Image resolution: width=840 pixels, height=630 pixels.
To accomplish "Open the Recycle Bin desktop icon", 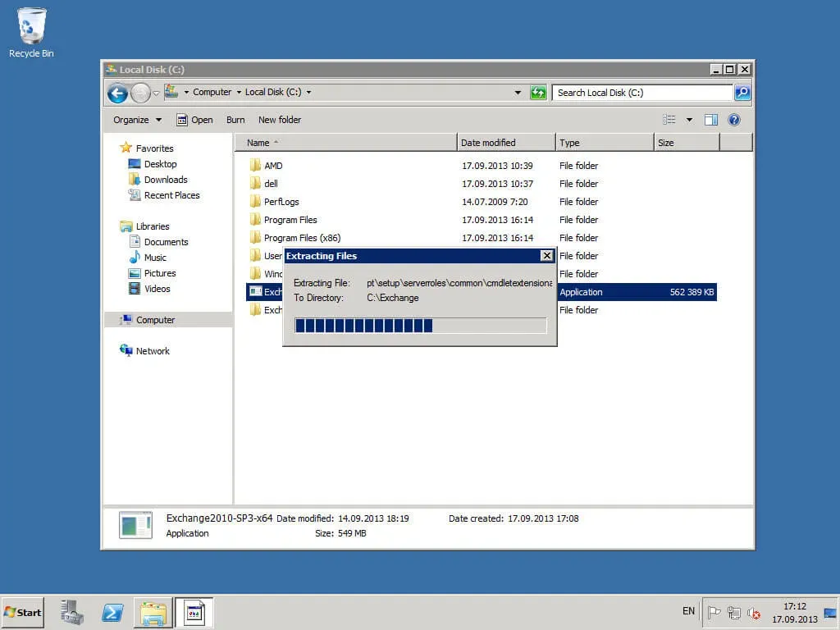I will click(x=31, y=32).
